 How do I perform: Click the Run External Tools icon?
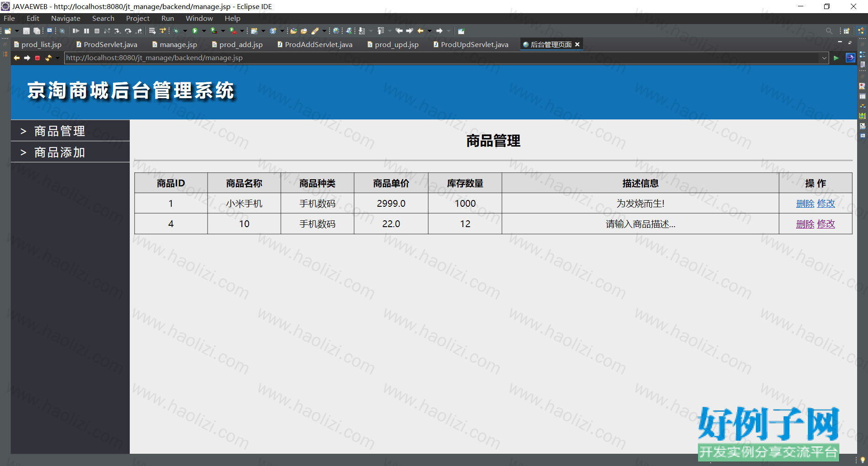click(x=233, y=31)
